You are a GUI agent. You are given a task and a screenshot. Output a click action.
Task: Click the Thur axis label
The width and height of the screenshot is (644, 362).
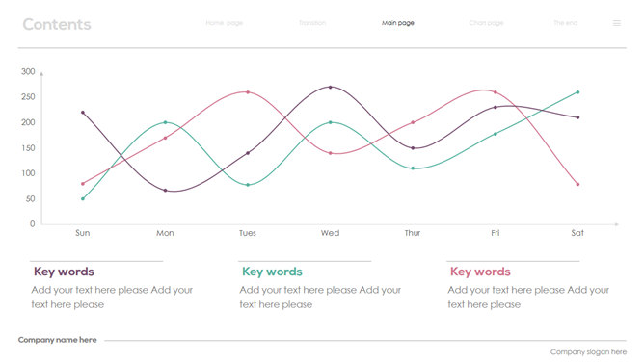[x=413, y=233]
